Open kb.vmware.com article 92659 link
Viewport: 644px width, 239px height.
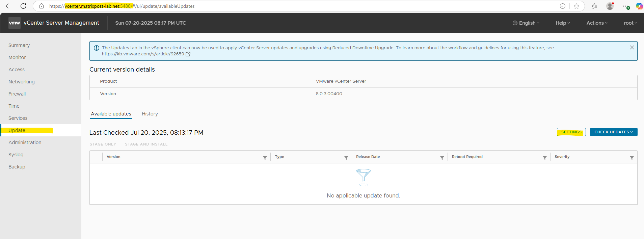(146, 54)
